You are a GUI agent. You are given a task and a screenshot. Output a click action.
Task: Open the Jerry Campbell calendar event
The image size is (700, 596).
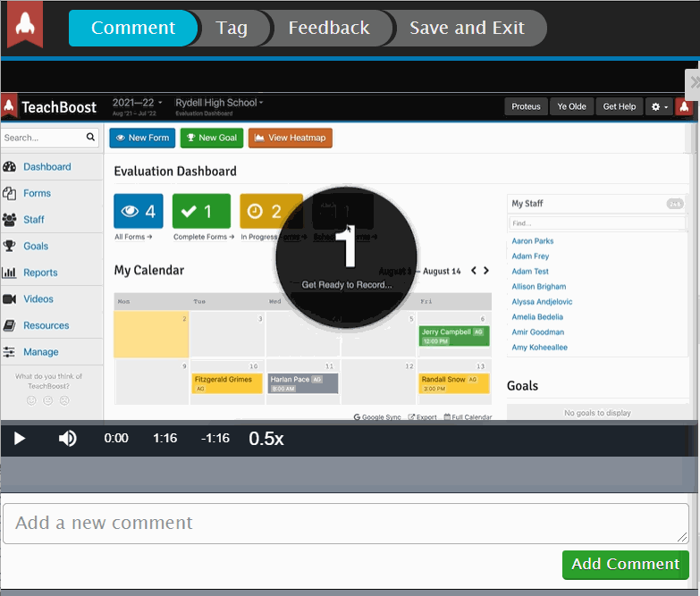click(454, 336)
